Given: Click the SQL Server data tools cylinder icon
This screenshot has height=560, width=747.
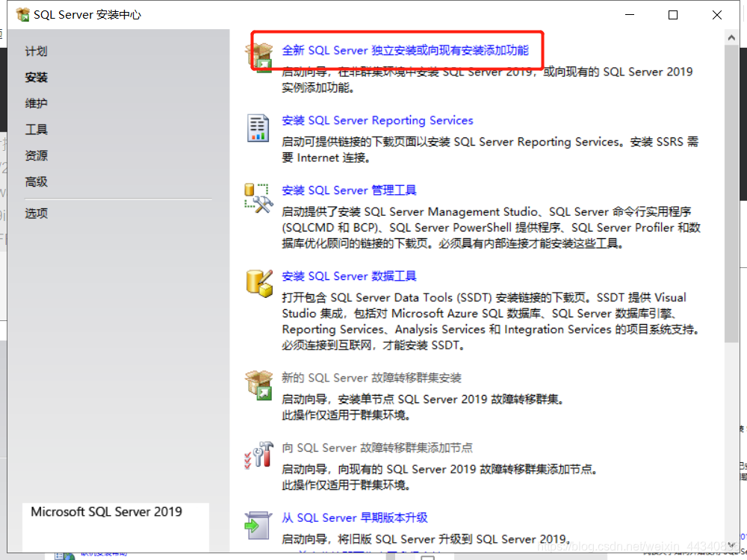Looking at the screenshot, I should tap(259, 283).
